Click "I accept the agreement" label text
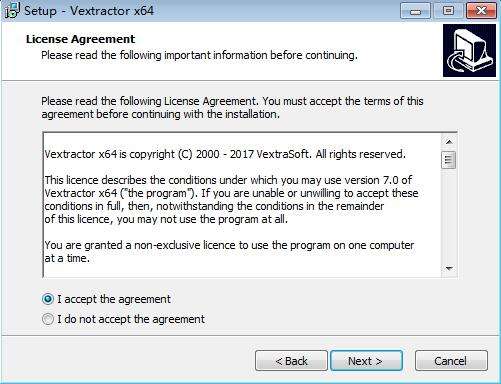This screenshot has width=501, height=384. tap(114, 299)
